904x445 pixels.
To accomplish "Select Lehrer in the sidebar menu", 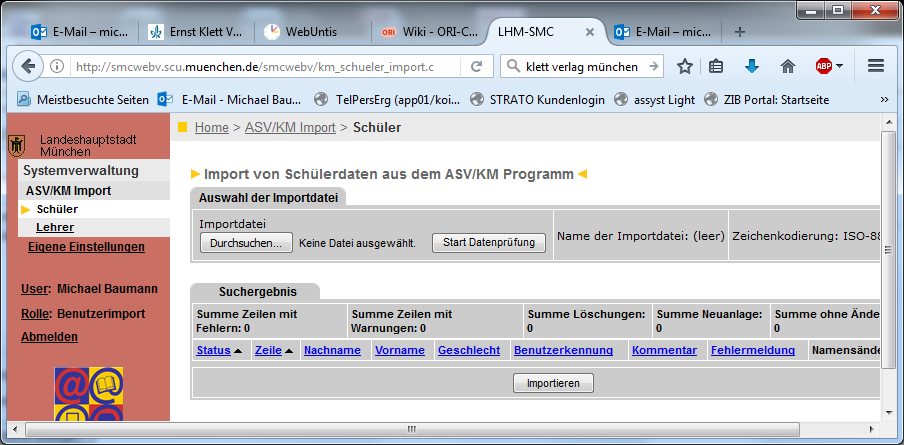I will pyautogui.click(x=55, y=227).
